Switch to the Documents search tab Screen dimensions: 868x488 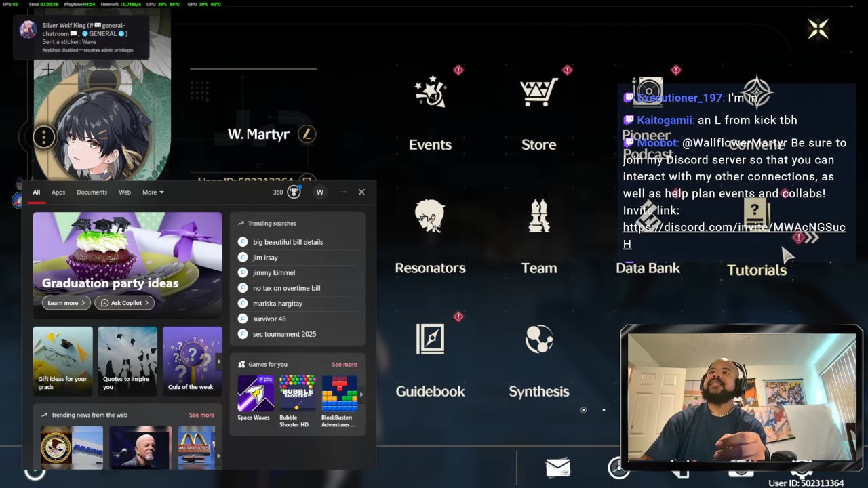tap(92, 192)
